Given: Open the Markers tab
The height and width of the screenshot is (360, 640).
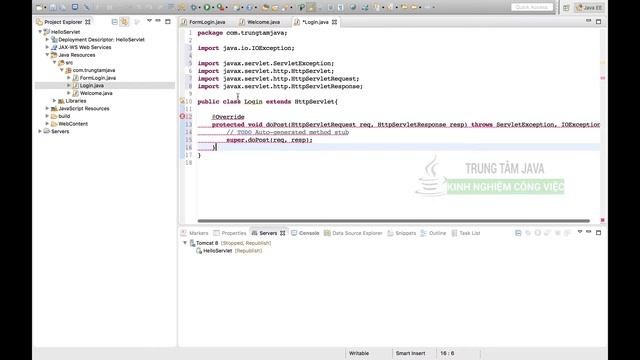Looking at the screenshot, I should (x=195, y=233).
